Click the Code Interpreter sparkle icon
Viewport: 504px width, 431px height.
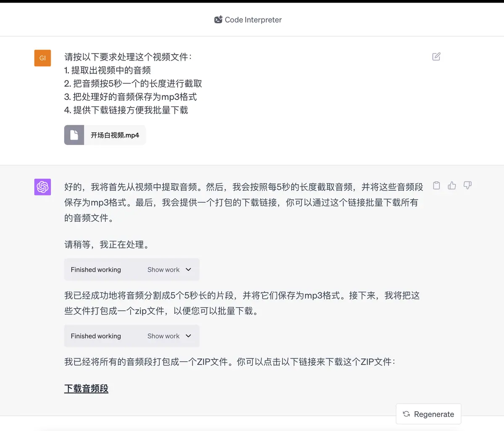pyautogui.click(x=218, y=19)
